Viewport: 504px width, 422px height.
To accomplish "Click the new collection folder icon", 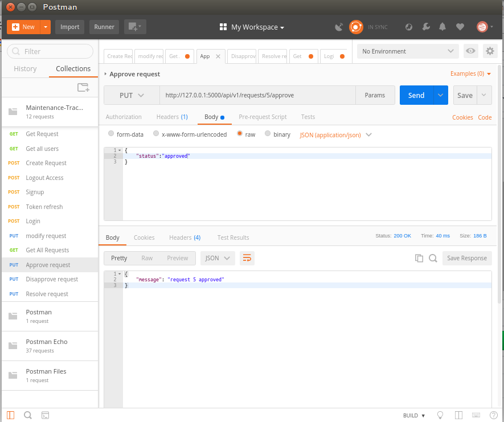I will (83, 88).
